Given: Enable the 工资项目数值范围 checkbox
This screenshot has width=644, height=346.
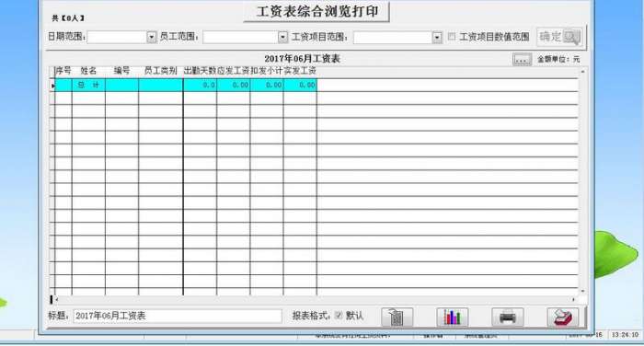Looking at the screenshot, I should (x=452, y=37).
